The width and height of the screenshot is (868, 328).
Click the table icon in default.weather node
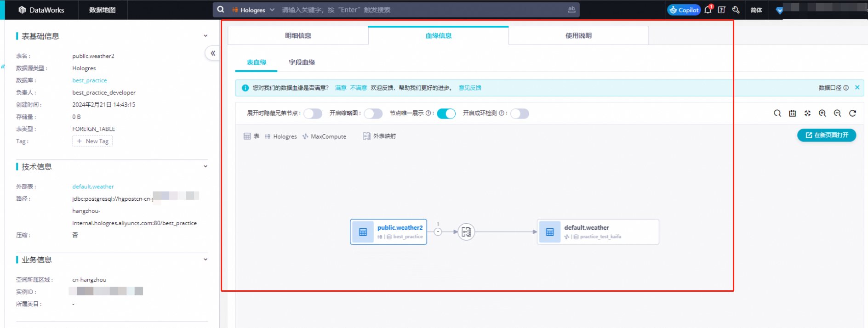(x=550, y=232)
